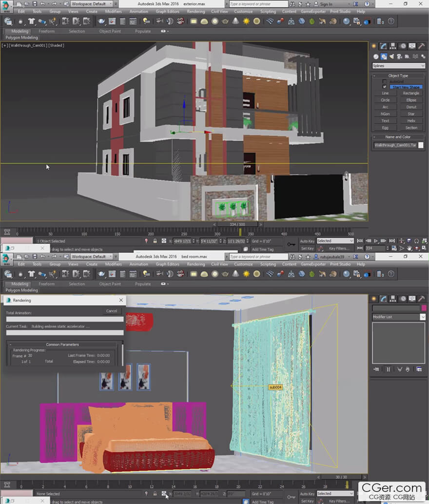
Task: Select the Space Warps category icon in exterior.max
Action: click(x=415, y=57)
